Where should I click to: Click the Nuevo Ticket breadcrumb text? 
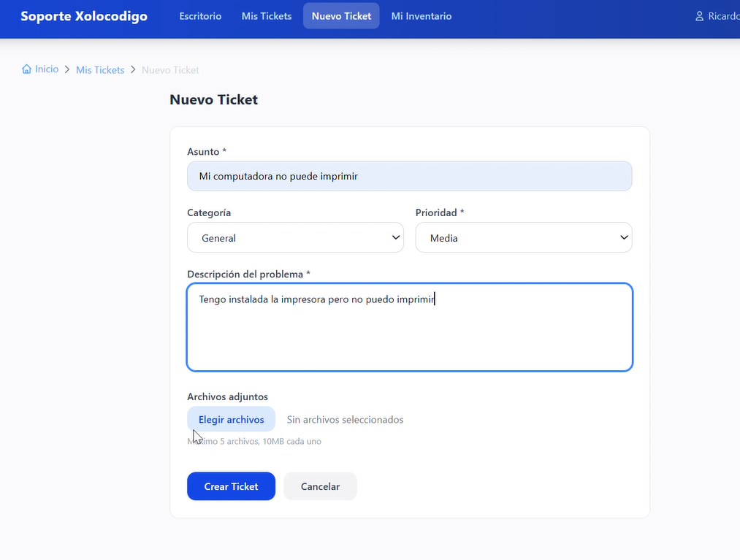pyautogui.click(x=170, y=70)
